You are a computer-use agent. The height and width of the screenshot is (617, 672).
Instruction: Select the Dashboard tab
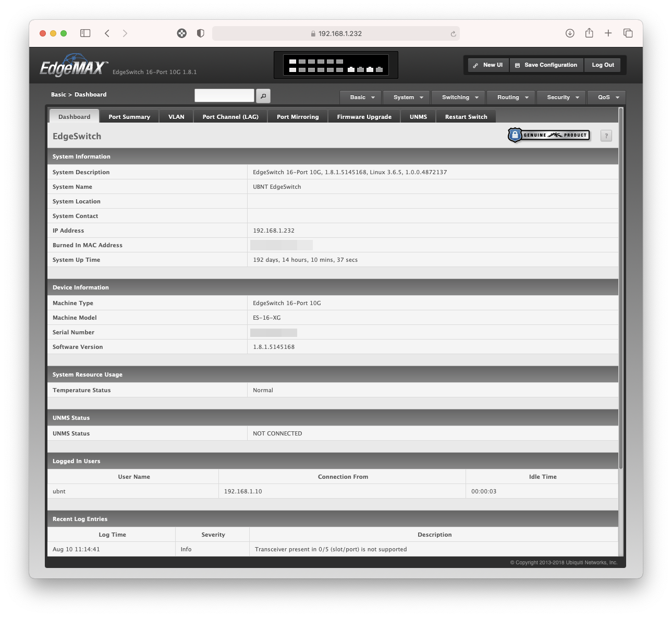click(74, 117)
